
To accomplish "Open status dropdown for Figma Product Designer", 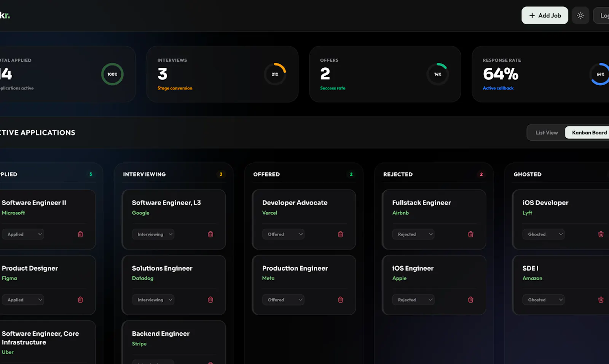I will tap(23, 300).
